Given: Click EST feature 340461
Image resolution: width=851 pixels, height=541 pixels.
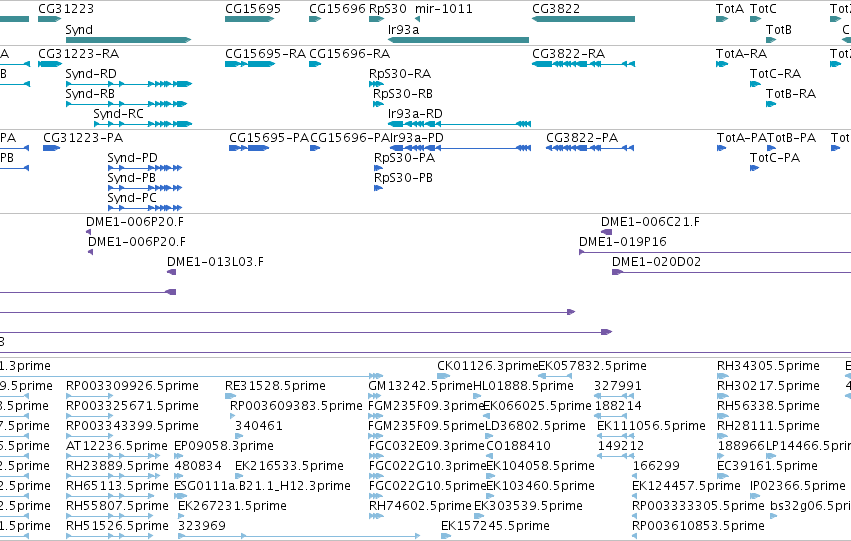Looking at the screenshot, I should [x=259, y=426].
